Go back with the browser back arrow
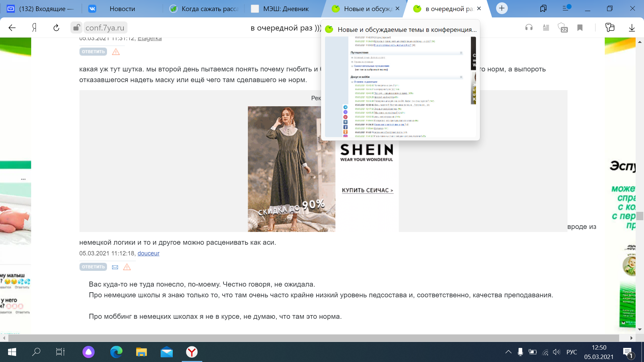Viewport: 644px width, 362px height. pyautogui.click(x=12, y=28)
